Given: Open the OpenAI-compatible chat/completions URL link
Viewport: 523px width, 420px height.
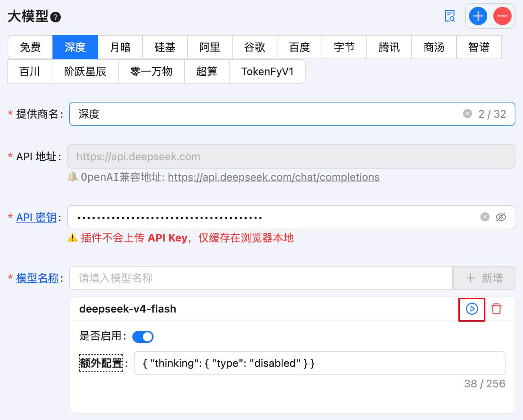Looking at the screenshot, I should [x=274, y=177].
